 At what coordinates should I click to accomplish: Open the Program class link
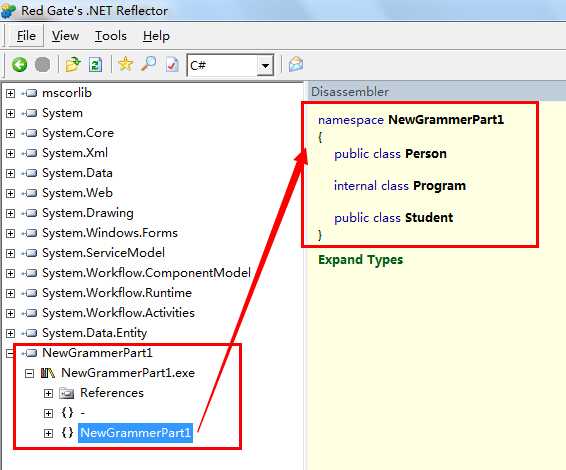[439, 186]
